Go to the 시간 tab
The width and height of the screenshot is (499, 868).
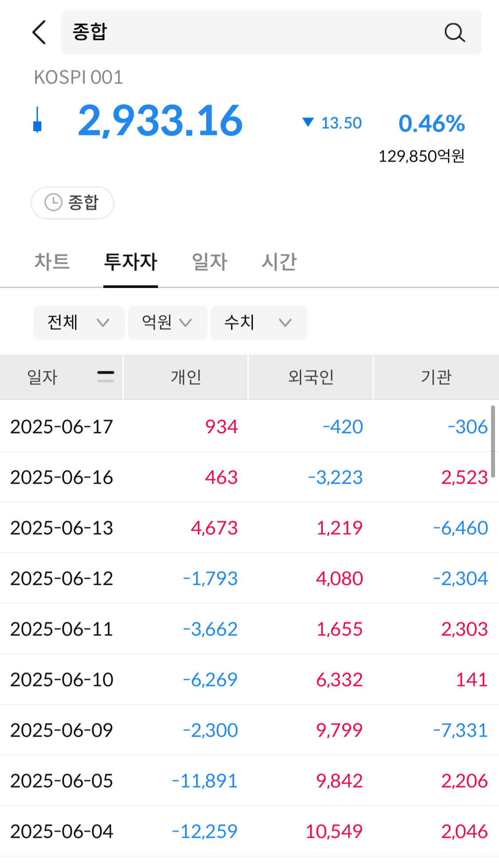pos(279,261)
